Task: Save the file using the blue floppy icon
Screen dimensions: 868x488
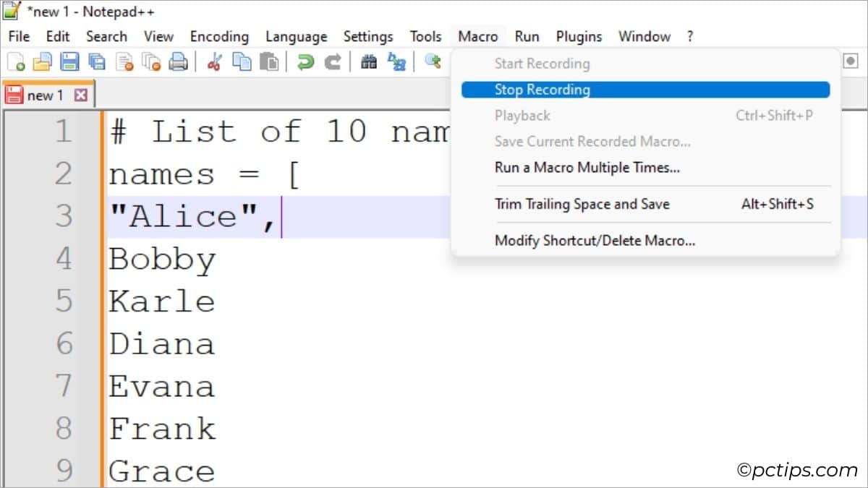Action: pyautogui.click(x=69, y=62)
